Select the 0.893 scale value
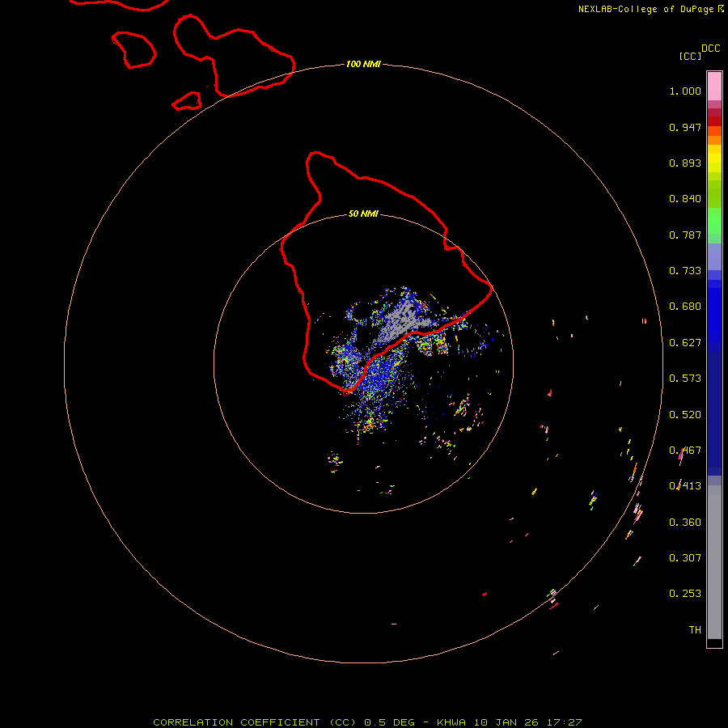Image resolution: width=728 pixels, height=728 pixels. coord(685,163)
